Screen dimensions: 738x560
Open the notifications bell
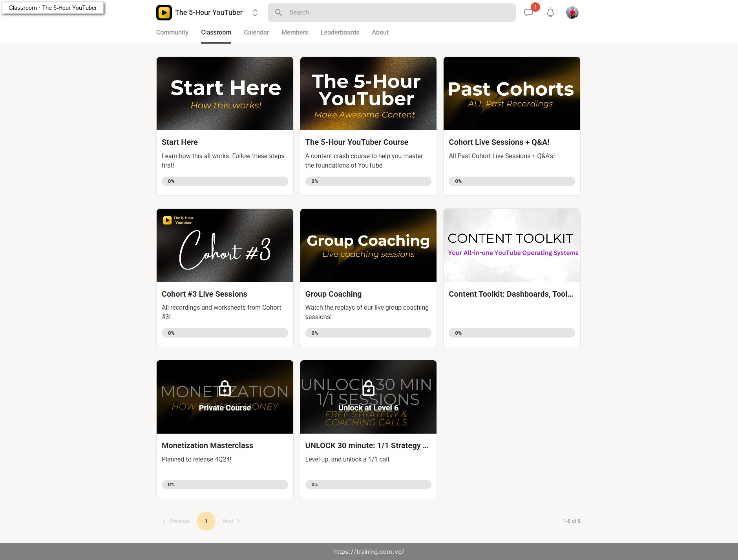click(550, 13)
